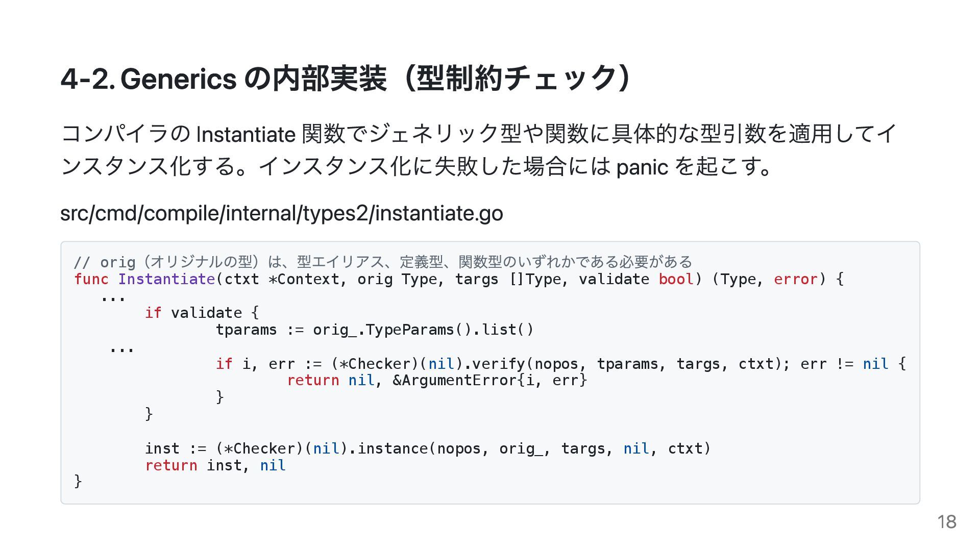The width and height of the screenshot is (980, 551).
Task: Click the red 'error' return type in the signature
Action: (796, 279)
